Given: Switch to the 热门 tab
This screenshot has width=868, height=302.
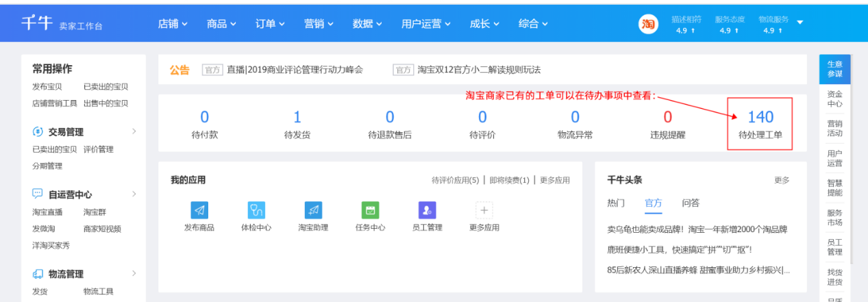Looking at the screenshot, I should 616,203.
